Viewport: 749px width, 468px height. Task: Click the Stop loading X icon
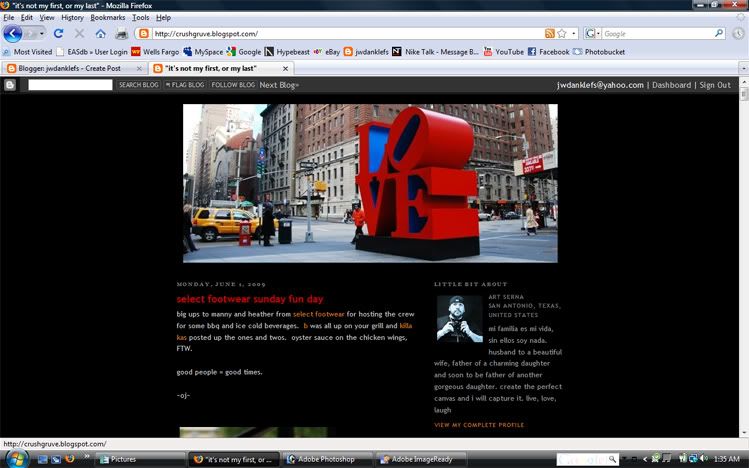(79, 33)
